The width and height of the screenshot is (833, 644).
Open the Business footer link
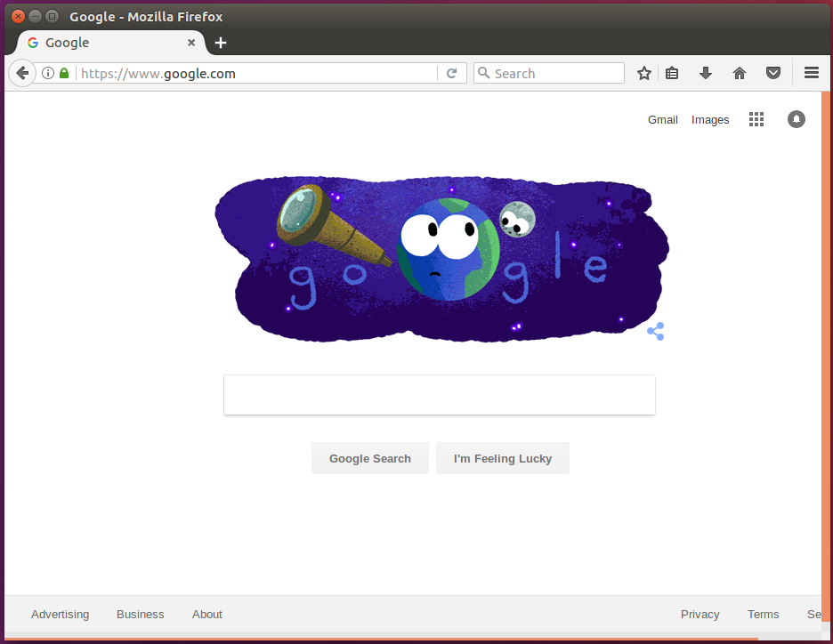point(141,615)
